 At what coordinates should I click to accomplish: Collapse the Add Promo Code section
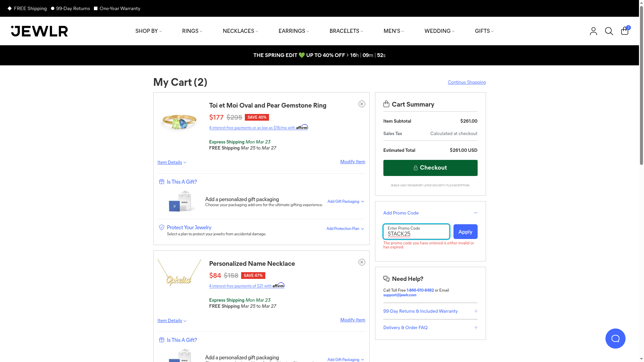tap(475, 213)
